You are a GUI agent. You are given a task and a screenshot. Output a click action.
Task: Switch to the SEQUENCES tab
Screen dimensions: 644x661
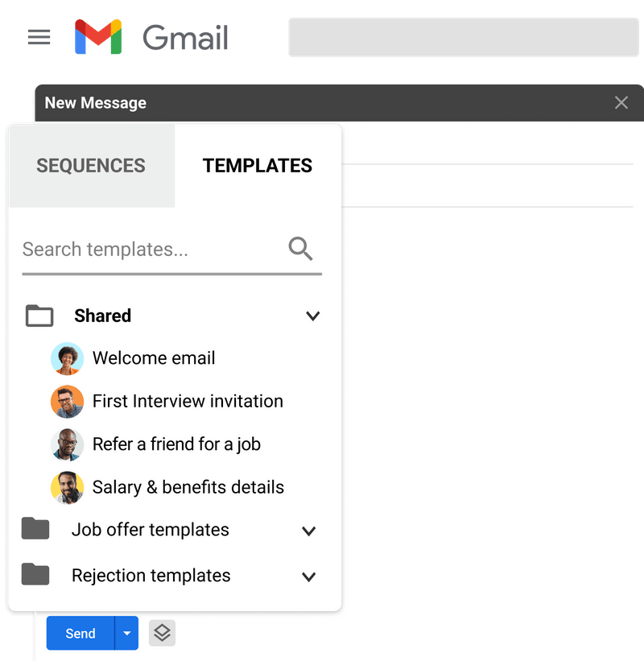pyautogui.click(x=90, y=166)
